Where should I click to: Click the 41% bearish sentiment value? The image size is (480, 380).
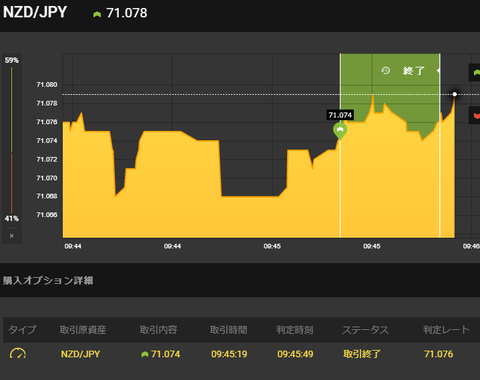click(12, 219)
